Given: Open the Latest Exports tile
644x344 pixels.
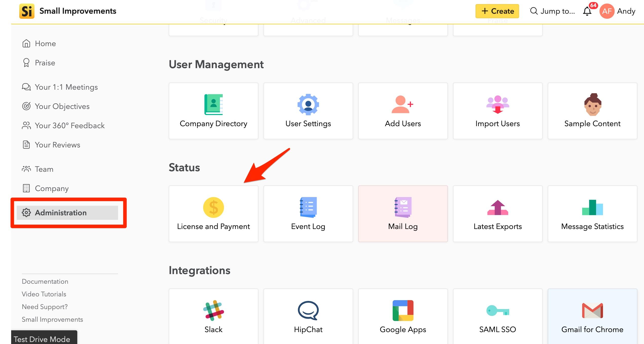Looking at the screenshot, I should click(498, 214).
